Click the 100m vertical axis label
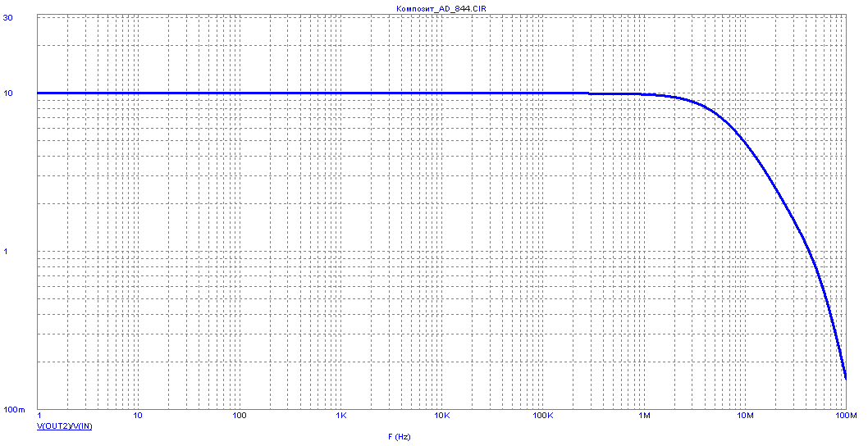The image size is (868, 446). point(15,410)
